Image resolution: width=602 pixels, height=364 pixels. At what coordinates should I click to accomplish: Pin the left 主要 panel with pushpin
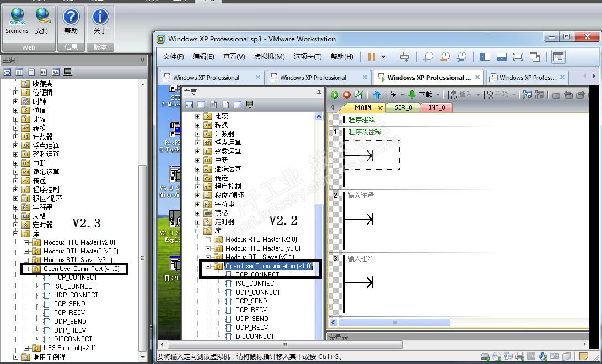(x=142, y=60)
